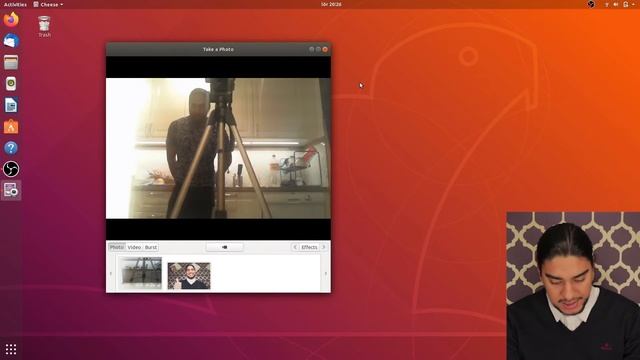The image size is (640, 360).
Task: Maximize the Take a Photo window
Action: [x=318, y=49]
